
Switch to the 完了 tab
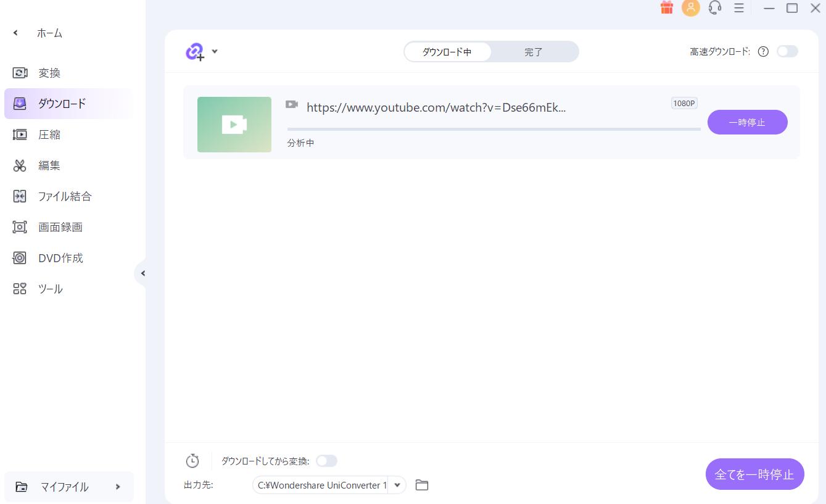click(x=534, y=52)
